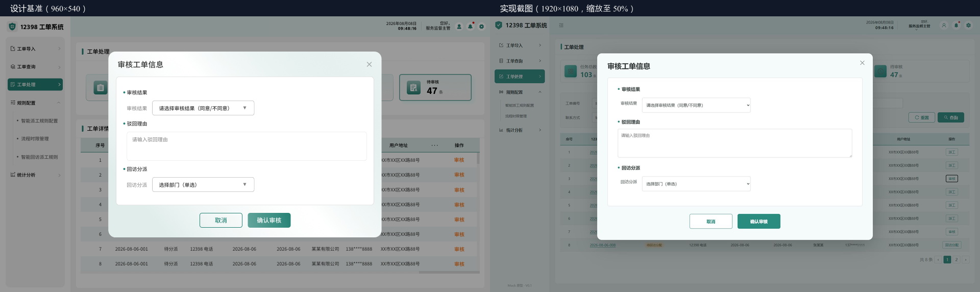Click the ··· column header in the design table

[x=435, y=145]
